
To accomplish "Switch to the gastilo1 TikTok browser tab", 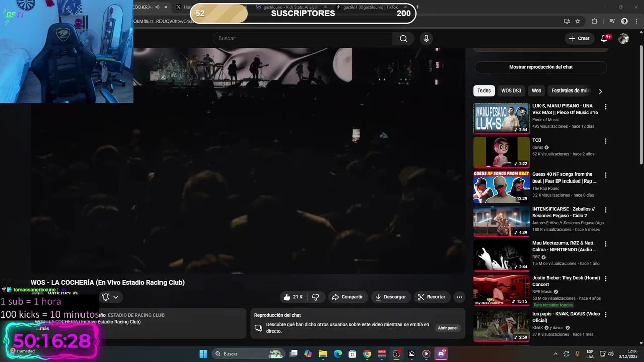I will (370, 7).
